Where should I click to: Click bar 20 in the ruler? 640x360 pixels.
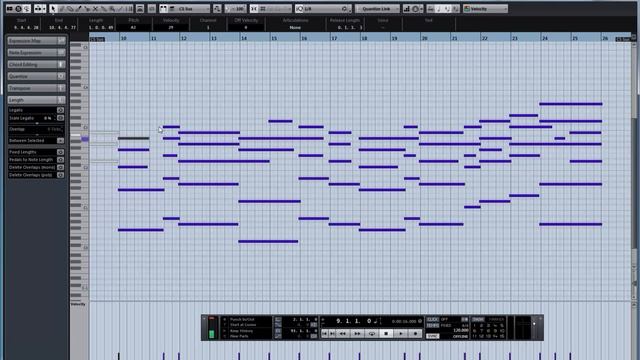tap(424, 38)
